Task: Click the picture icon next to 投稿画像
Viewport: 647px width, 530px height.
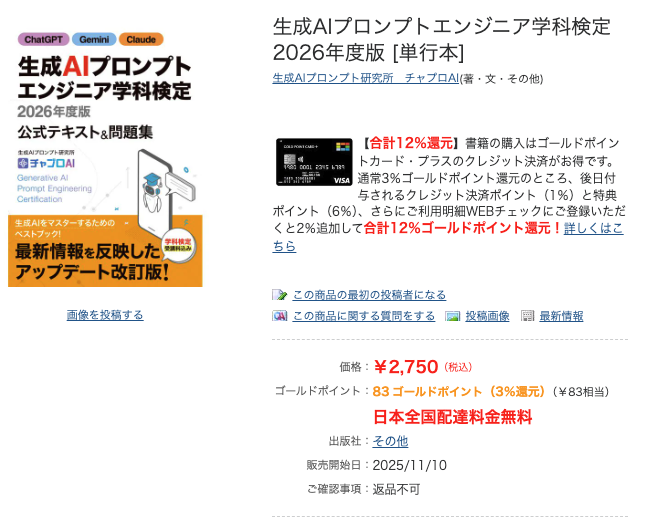Action: click(453, 316)
